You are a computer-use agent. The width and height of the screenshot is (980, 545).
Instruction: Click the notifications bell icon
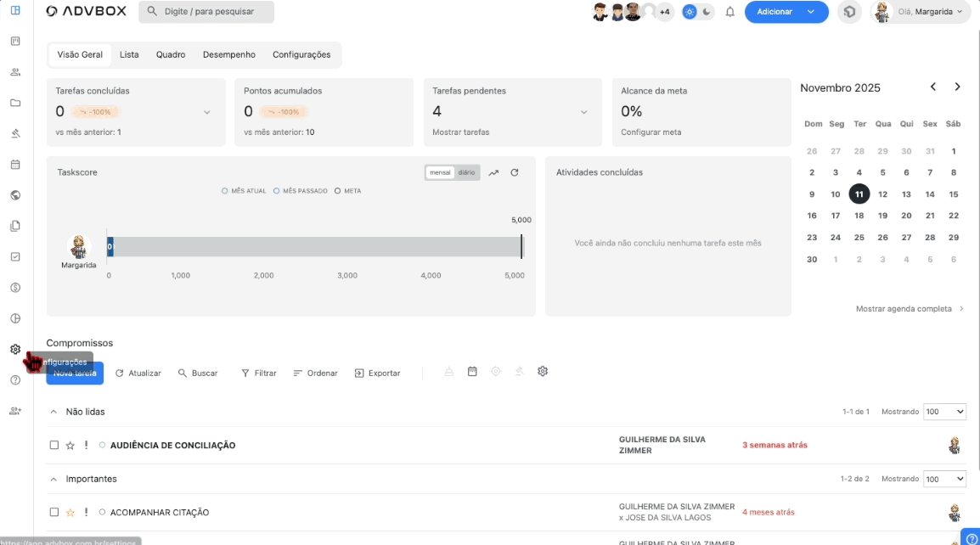(729, 12)
